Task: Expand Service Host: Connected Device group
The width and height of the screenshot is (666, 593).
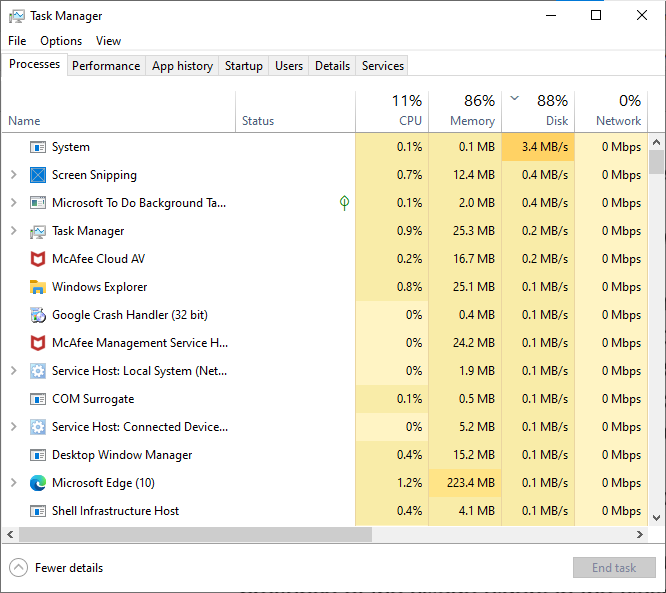Action: pyautogui.click(x=14, y=427)
